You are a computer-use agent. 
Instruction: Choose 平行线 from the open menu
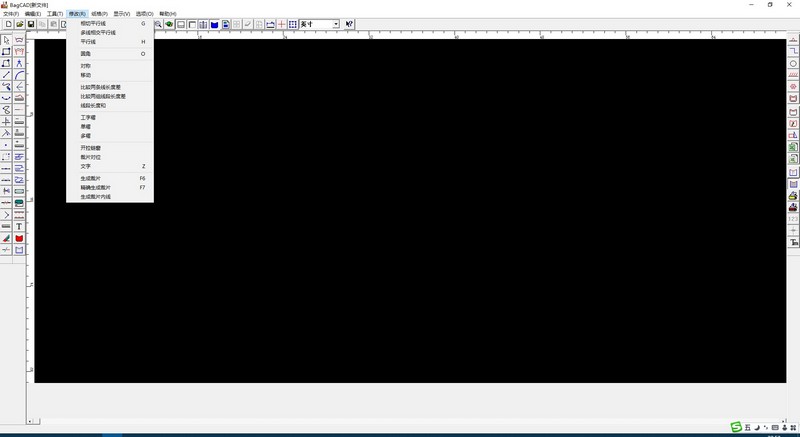[x=89, y=42]
